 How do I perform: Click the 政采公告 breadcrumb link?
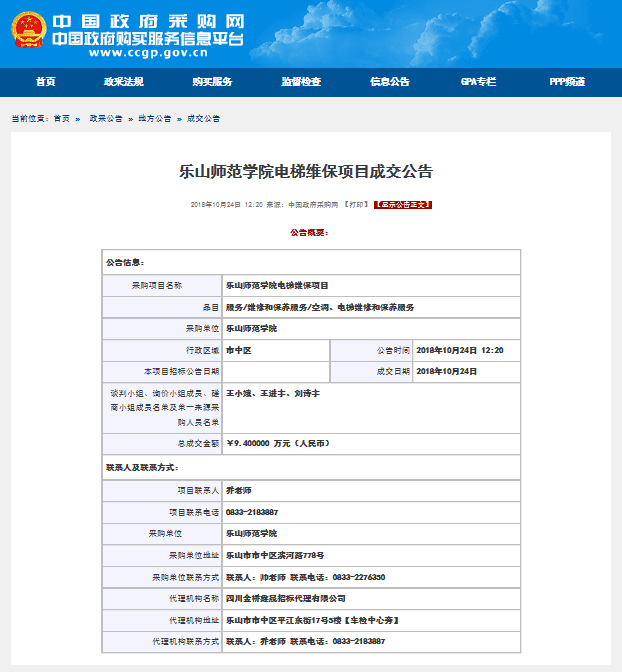106,118
